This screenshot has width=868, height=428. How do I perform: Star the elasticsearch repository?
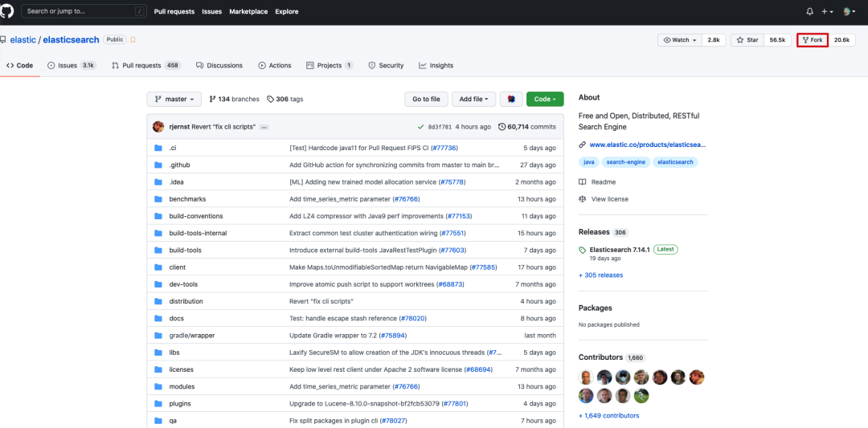tap(747, 40)
